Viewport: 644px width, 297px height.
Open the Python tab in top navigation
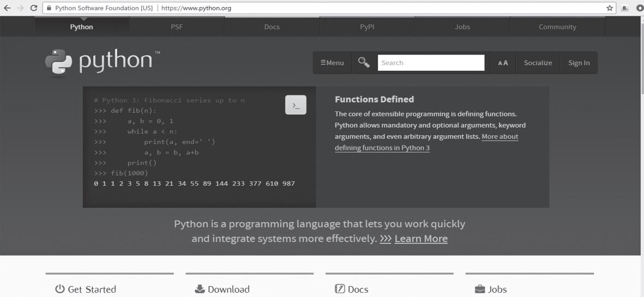coord(82,27)
